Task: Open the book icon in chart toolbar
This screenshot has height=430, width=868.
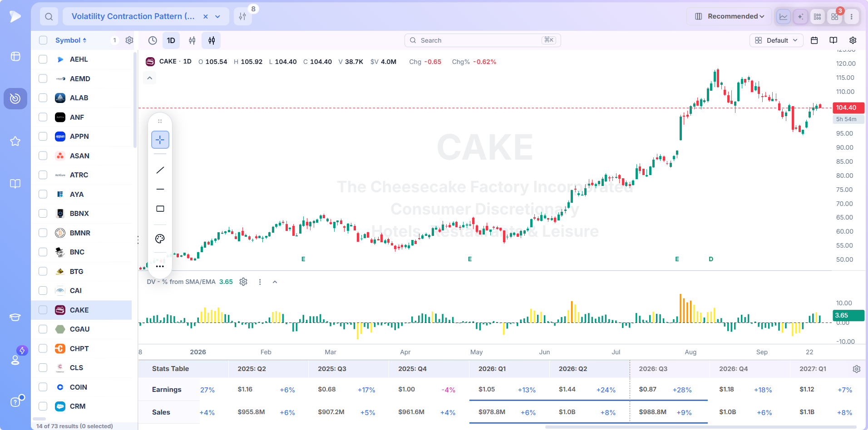Action: (x=833, y=40)
